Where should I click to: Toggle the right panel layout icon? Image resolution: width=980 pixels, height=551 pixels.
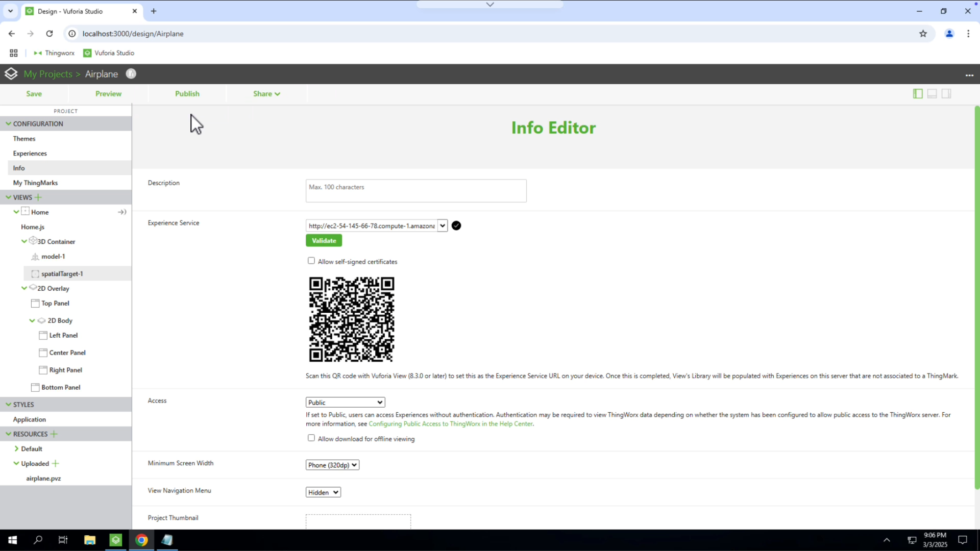[x=946, y=94]
